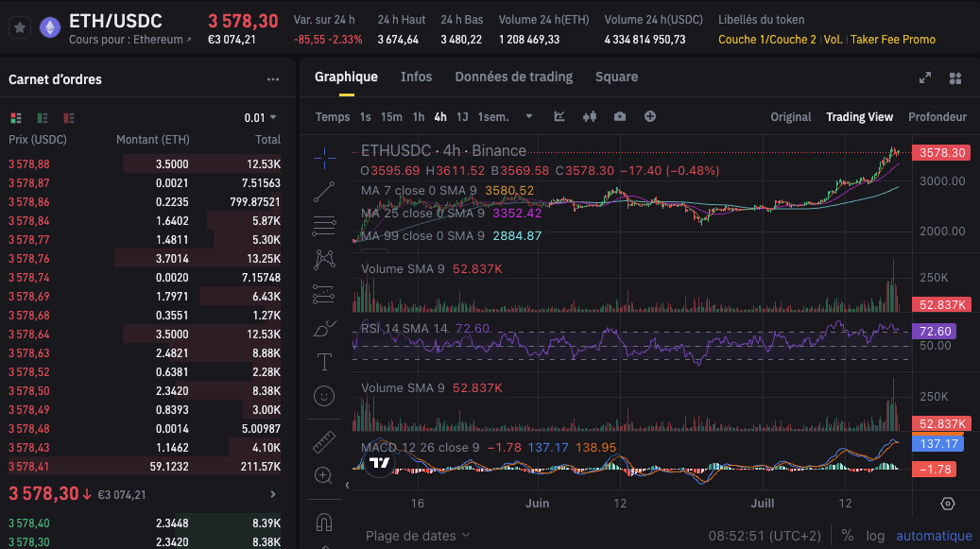Open the emoji icons tool
This screenshot has height=549, width=980.
click(x=324, y=396)
